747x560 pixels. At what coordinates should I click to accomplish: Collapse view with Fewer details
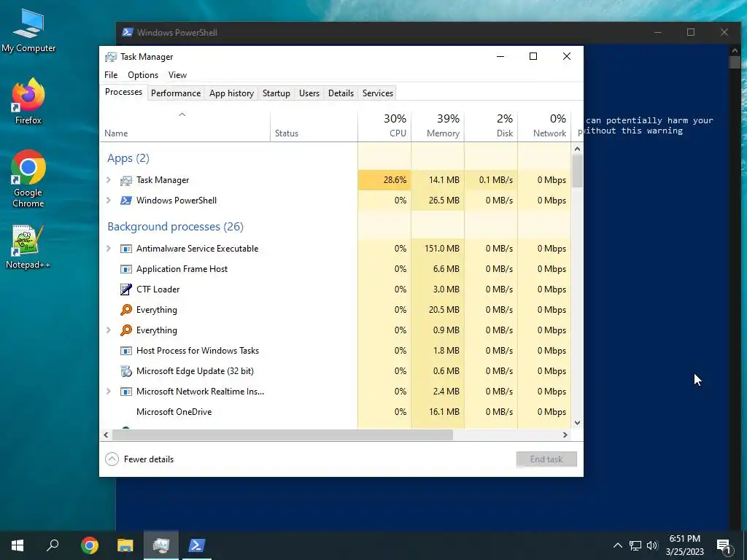pos(139,459)
